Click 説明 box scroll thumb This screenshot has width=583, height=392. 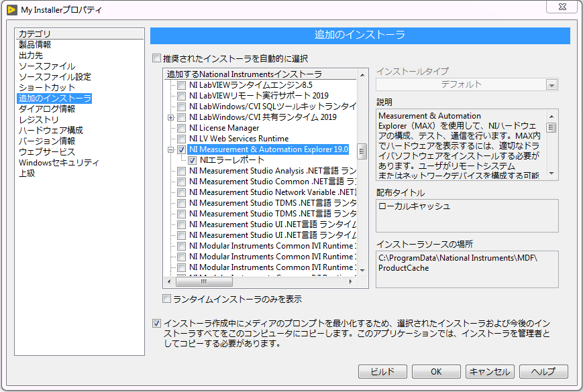551,128
